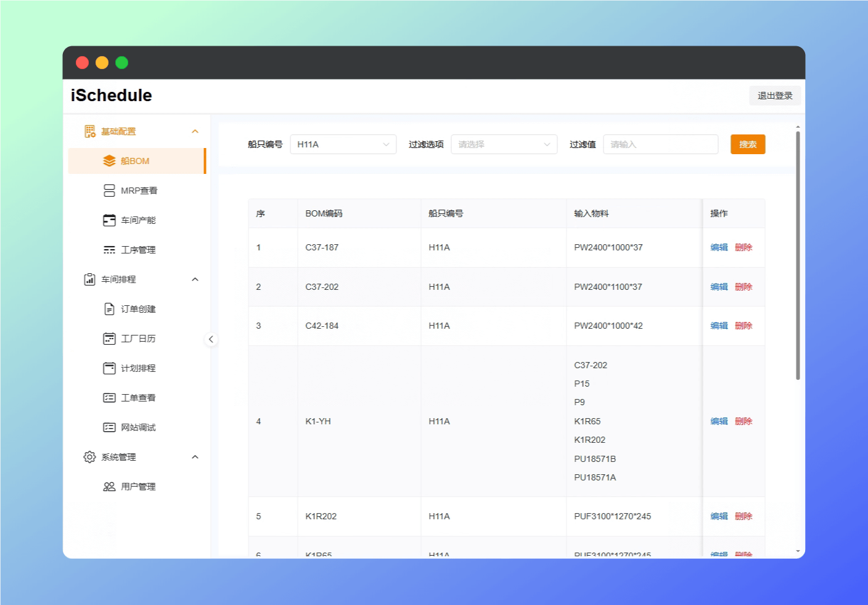Collapse the sidebar with arrow handle
This screenshot has width=868, height=605.
(211, 339)
